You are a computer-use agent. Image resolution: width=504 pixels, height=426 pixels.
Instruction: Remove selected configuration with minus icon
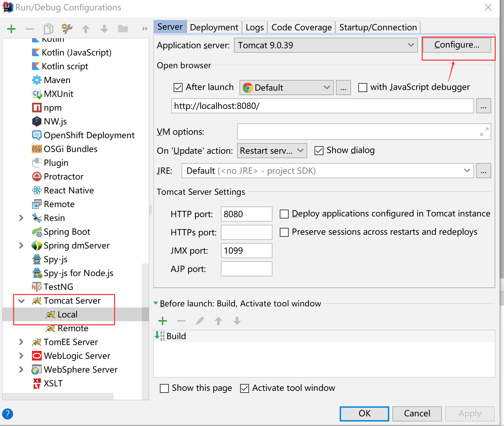(30, 29)
